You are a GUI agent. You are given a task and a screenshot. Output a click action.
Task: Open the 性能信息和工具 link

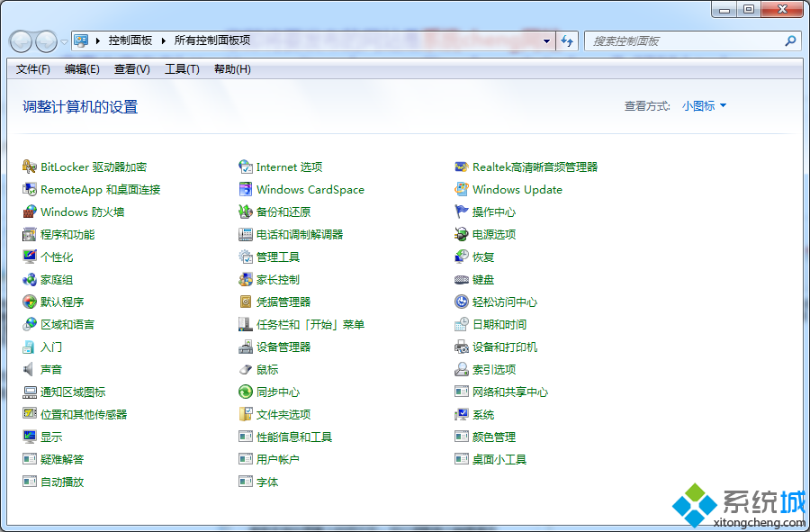(x=294, y=437)
